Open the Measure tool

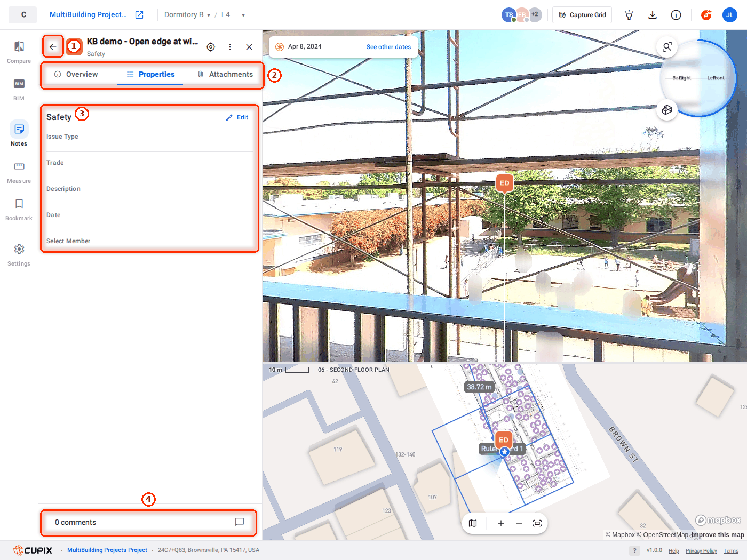(19, 172)
